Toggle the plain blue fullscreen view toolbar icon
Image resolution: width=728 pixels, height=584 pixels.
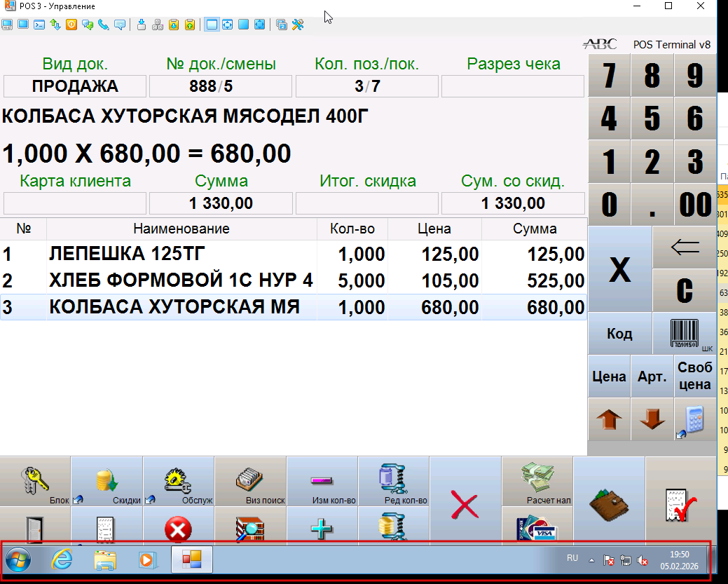click(243, 25)
